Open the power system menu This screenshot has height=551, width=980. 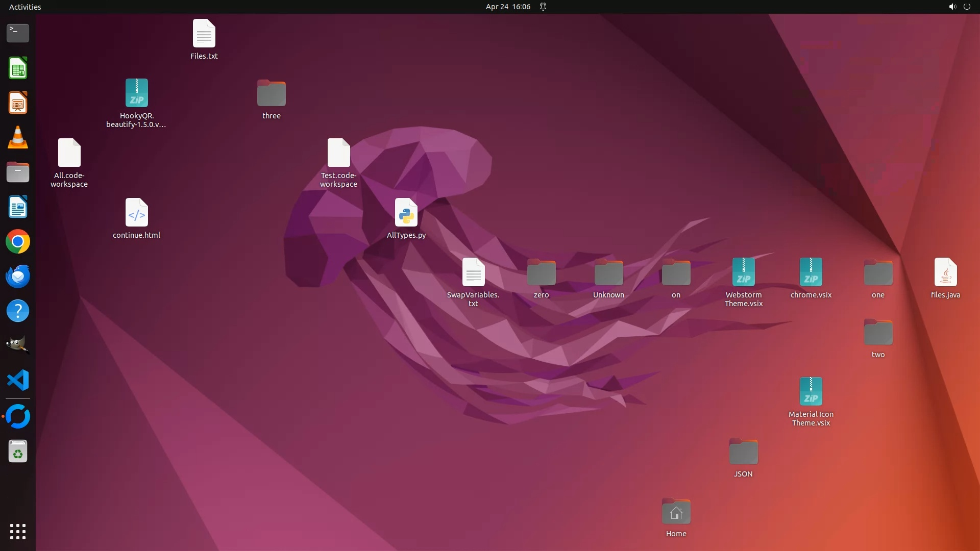[x=967, y=7]
